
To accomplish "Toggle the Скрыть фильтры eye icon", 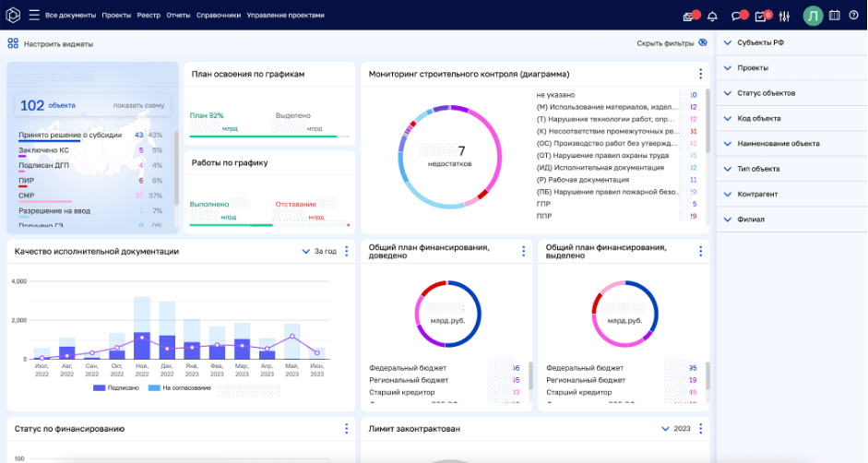I will tap(703, 43).
